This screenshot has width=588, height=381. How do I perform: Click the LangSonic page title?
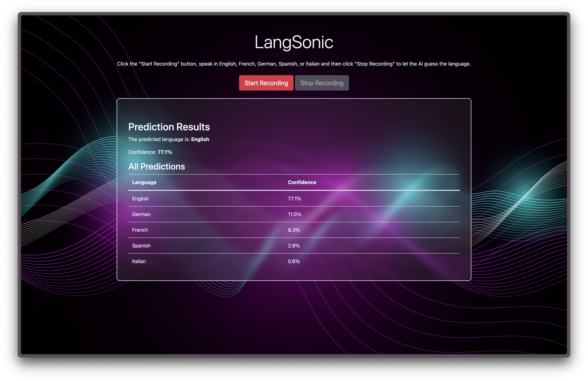(294, 42)
